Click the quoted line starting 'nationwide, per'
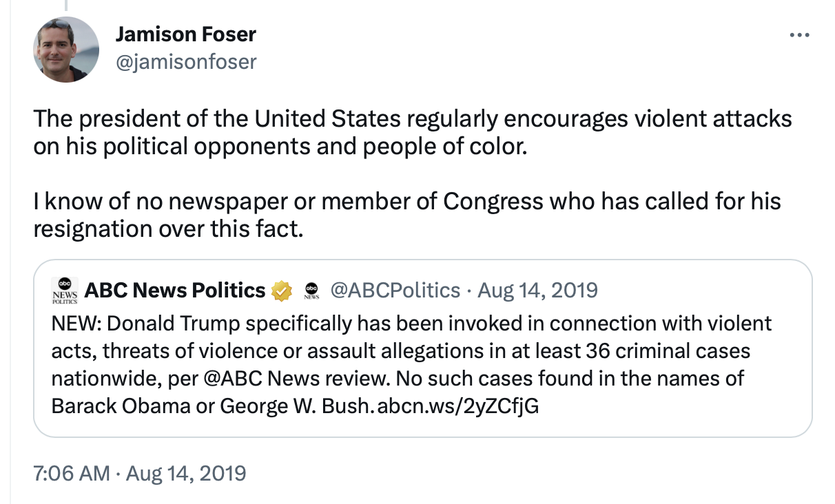 398,379
